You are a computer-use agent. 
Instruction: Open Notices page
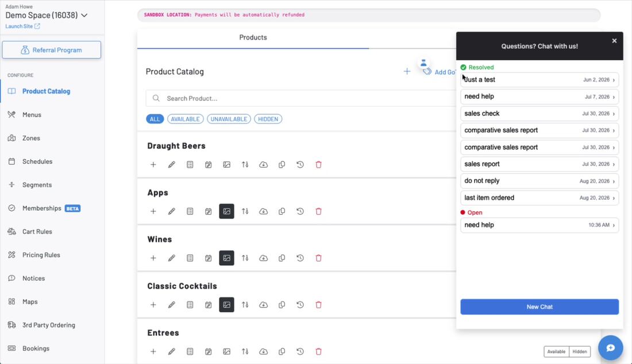pos(33,278)
